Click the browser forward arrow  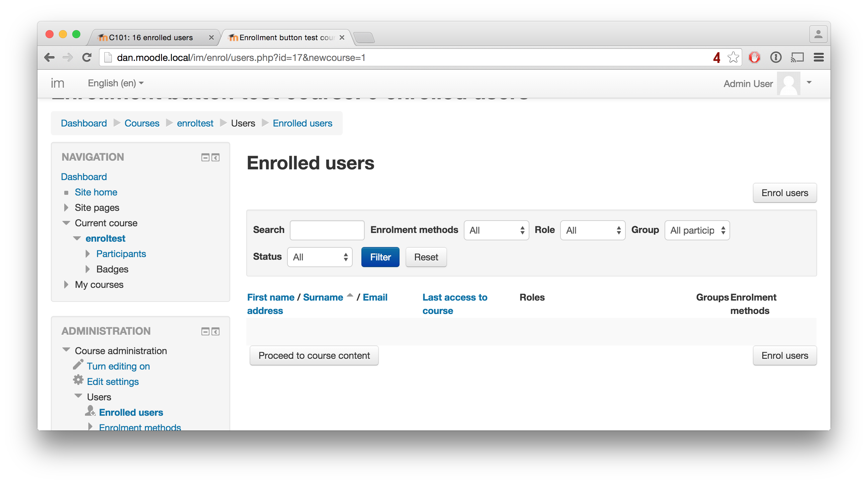[x=68, y=58]
